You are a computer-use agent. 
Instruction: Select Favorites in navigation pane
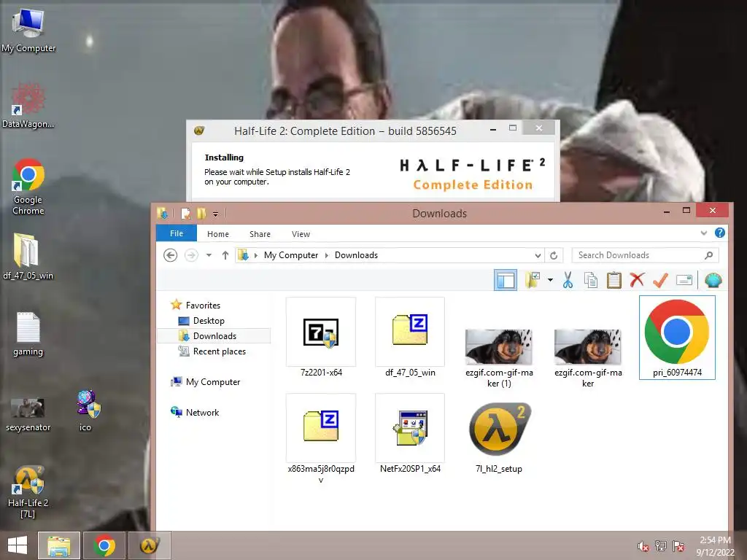click(203, 306)
